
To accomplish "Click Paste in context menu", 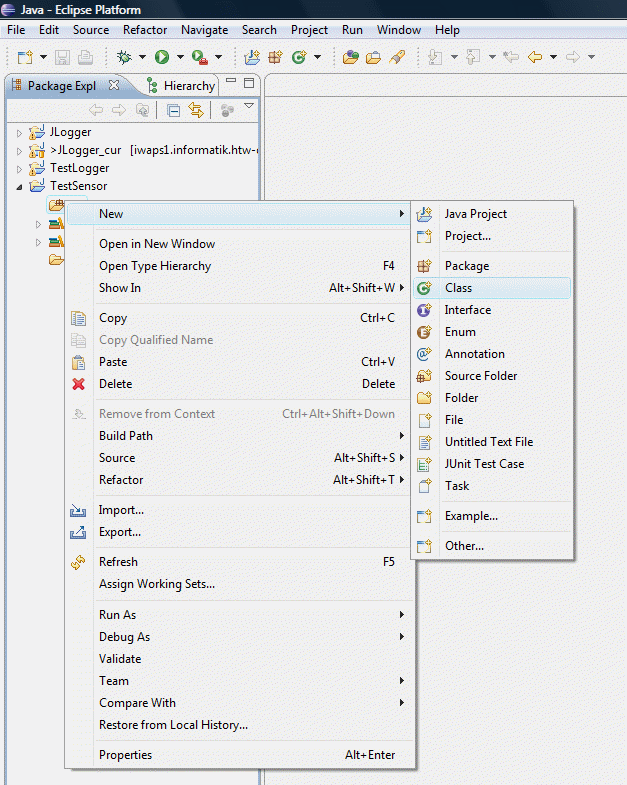I will [x=239, y=362].
